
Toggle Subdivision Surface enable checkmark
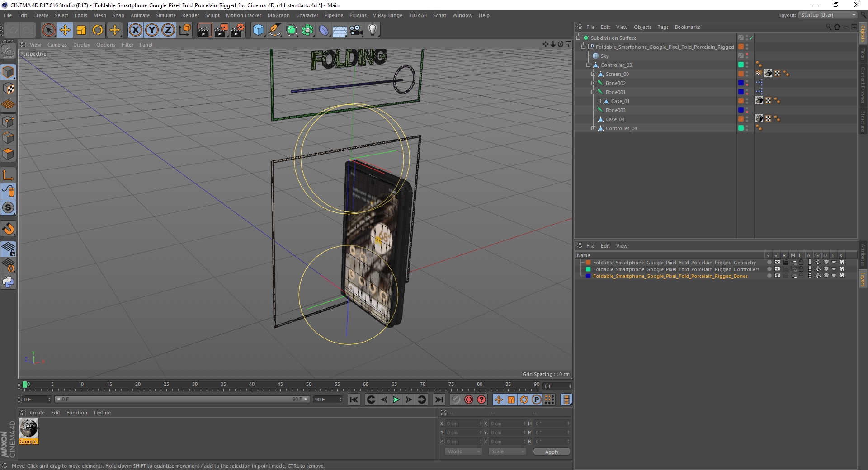tap(751, 38)
